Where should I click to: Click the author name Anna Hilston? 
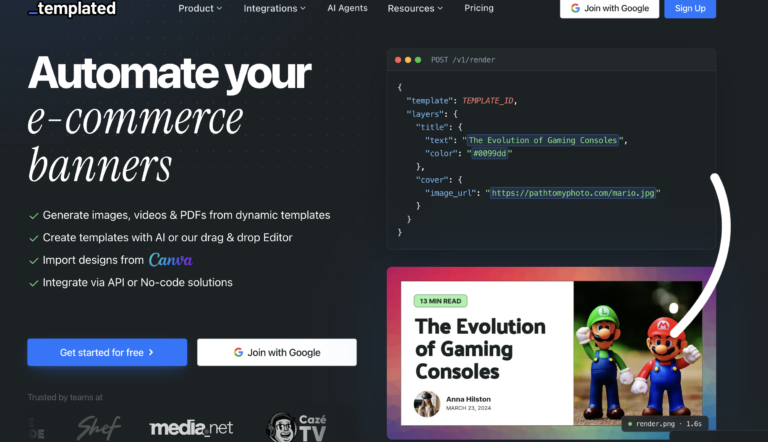(x=468, y=399)
